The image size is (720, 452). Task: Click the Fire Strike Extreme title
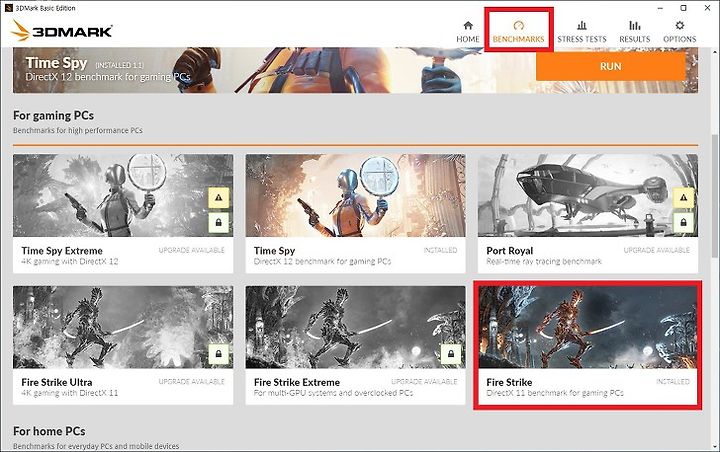coord(297,382)
